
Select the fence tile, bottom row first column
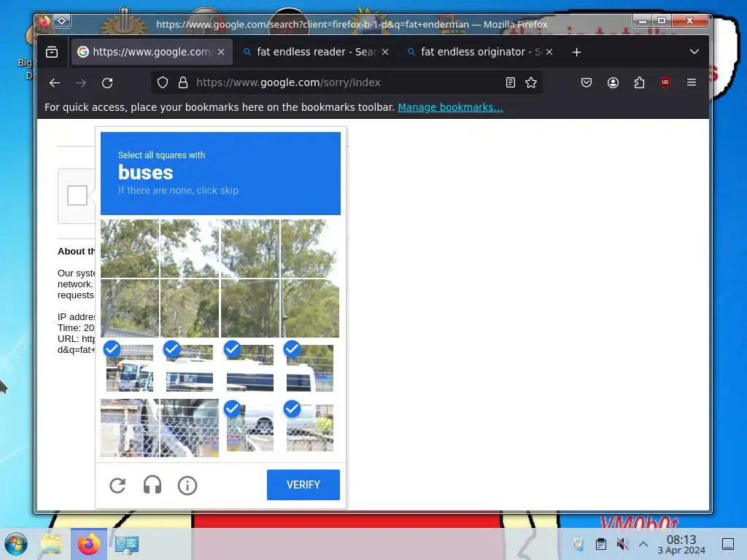[x=130, y=427]
